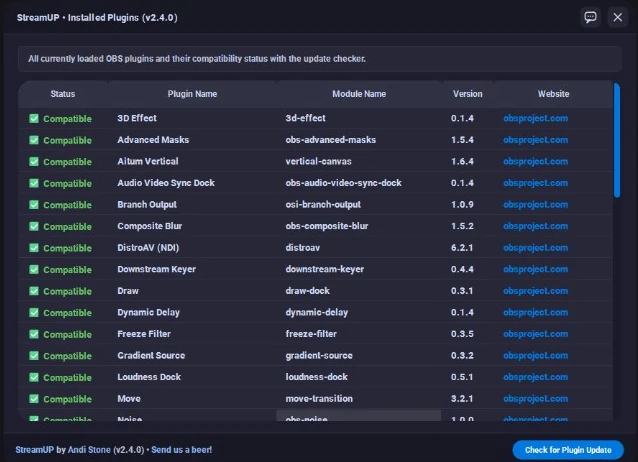Click module name vertical-canvas
Screen dimensions: 638x462
pos(318,162)
